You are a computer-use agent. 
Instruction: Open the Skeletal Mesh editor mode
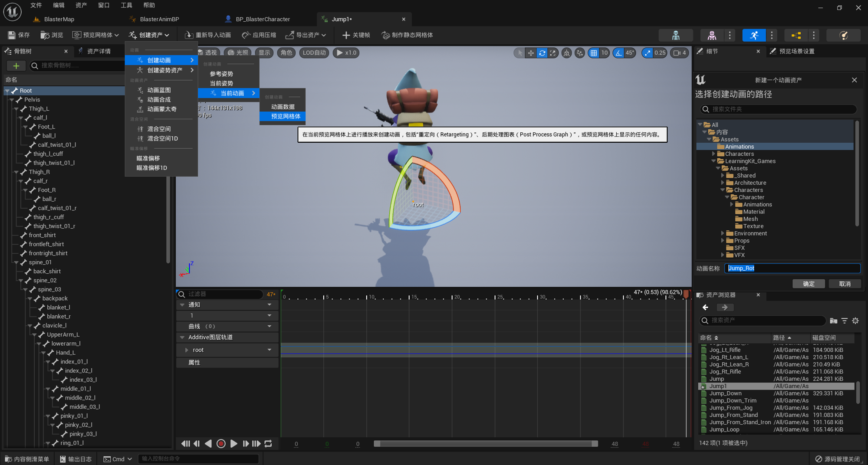tap(712, 35)
